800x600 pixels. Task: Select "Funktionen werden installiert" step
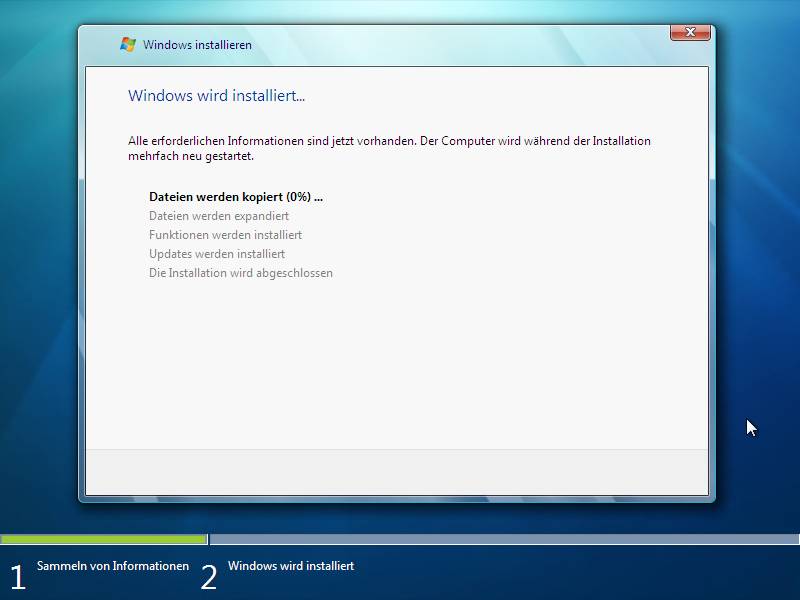point(226,235)
